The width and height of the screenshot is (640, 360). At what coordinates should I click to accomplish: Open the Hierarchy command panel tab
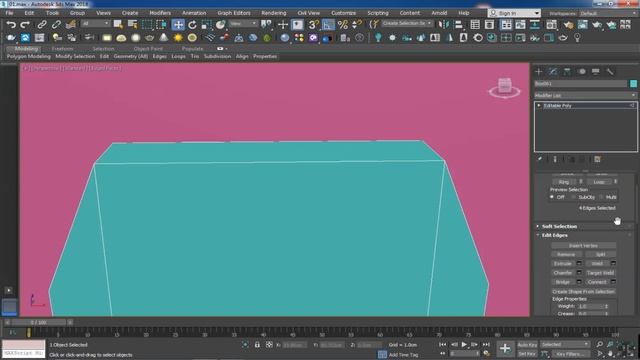coord(567,71)
